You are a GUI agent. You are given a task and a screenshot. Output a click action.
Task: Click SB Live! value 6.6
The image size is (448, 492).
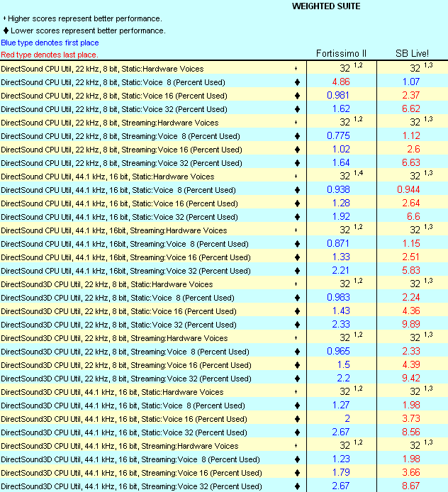[413, 217]
